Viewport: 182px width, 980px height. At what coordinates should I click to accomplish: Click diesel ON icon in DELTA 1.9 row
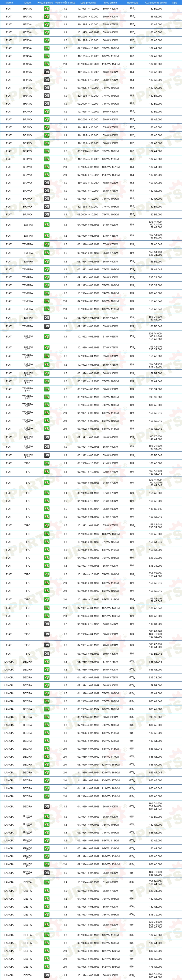[46, 975]
